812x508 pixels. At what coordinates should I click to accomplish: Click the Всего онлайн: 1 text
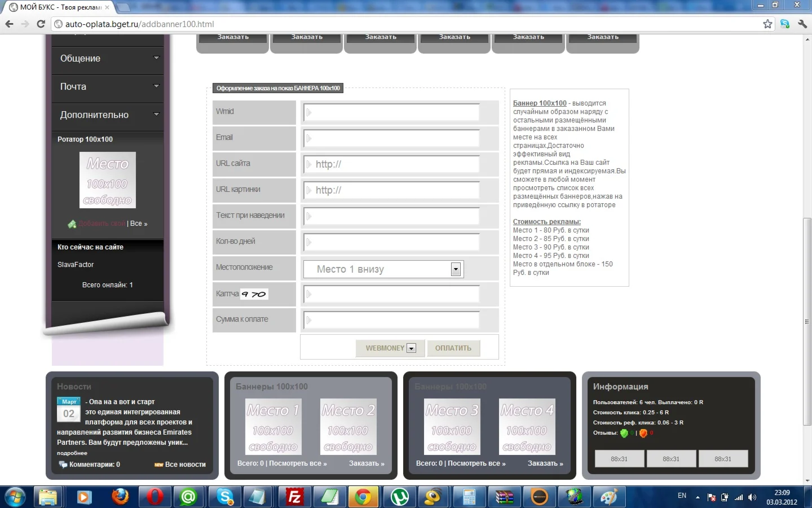pyautogui.click(x=108, y=285)
